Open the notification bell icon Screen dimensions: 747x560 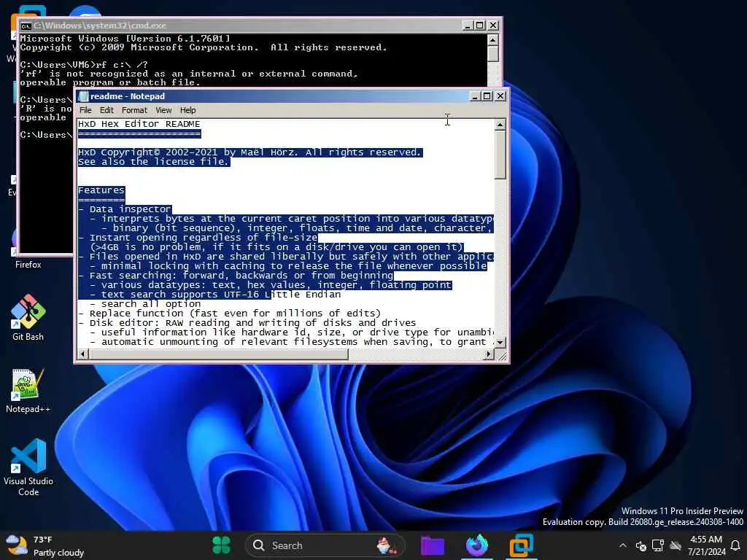735,545
